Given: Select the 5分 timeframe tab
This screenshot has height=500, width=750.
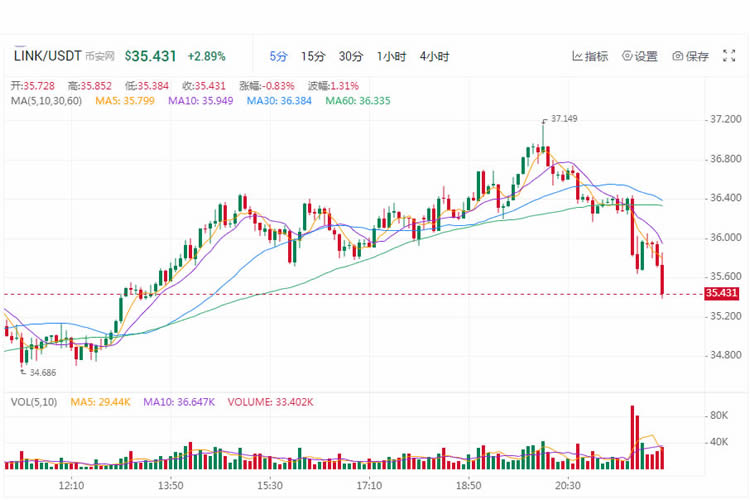Looking at the screenshot, I should (x=278, y=56).
